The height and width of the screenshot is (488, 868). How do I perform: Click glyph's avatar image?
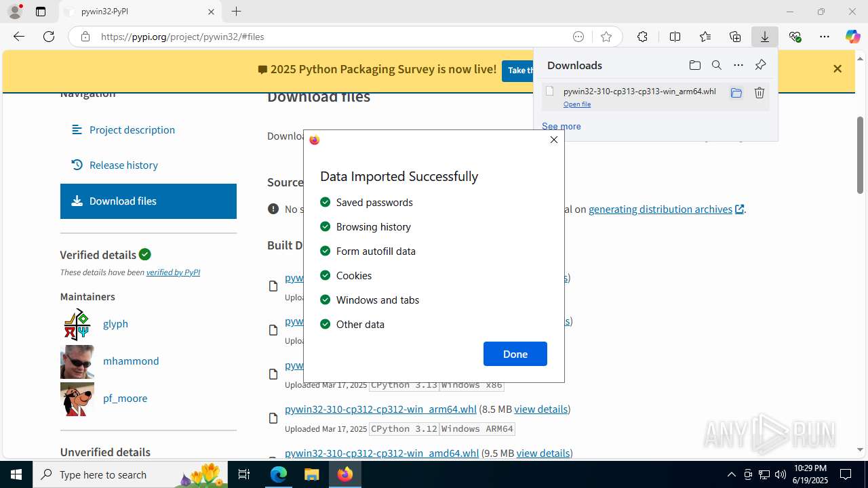coord(77,324)
